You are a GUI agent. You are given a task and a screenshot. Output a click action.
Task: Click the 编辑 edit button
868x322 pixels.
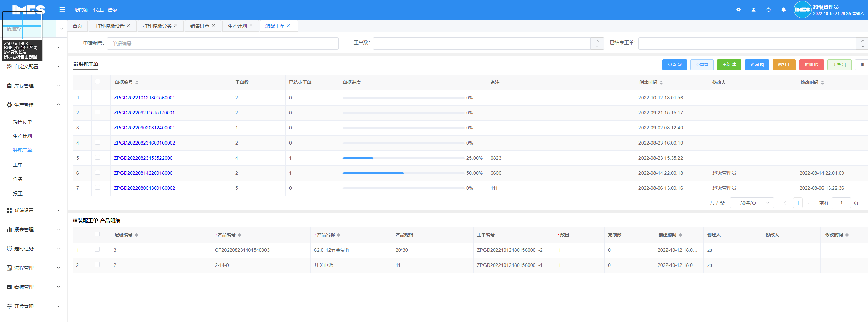point(757,64)
